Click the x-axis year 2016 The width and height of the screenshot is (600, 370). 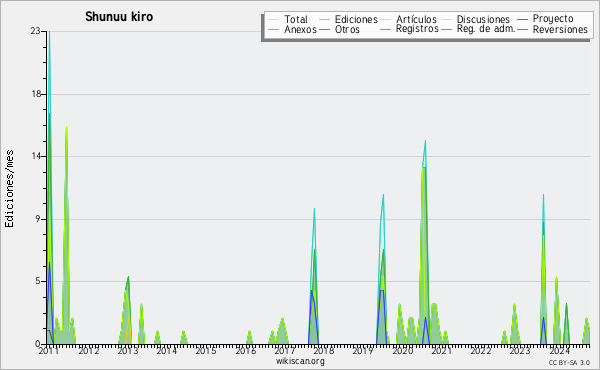tap(245, 351)
